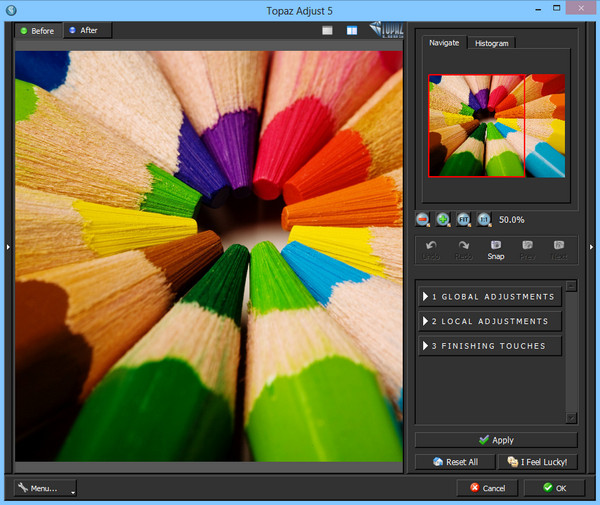
Task: Click the zoom out minus icon
Action: (x=423, y=219)
